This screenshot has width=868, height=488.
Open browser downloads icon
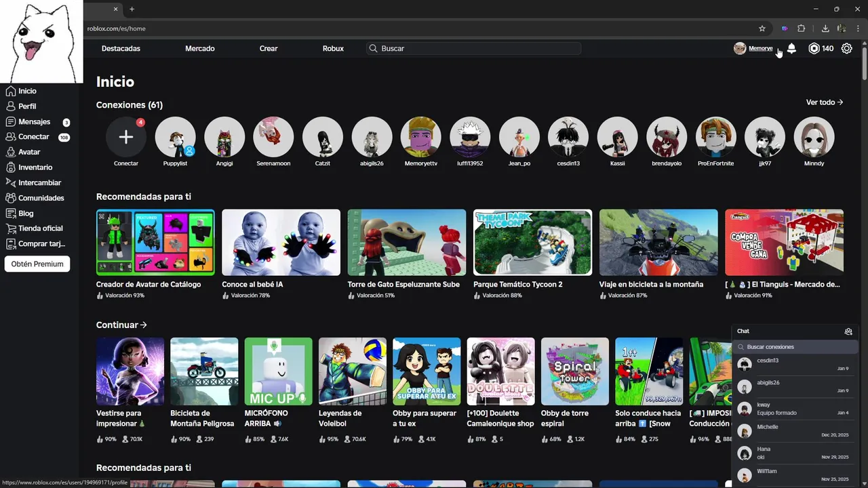pyautogui.click(x=825, y=28)
